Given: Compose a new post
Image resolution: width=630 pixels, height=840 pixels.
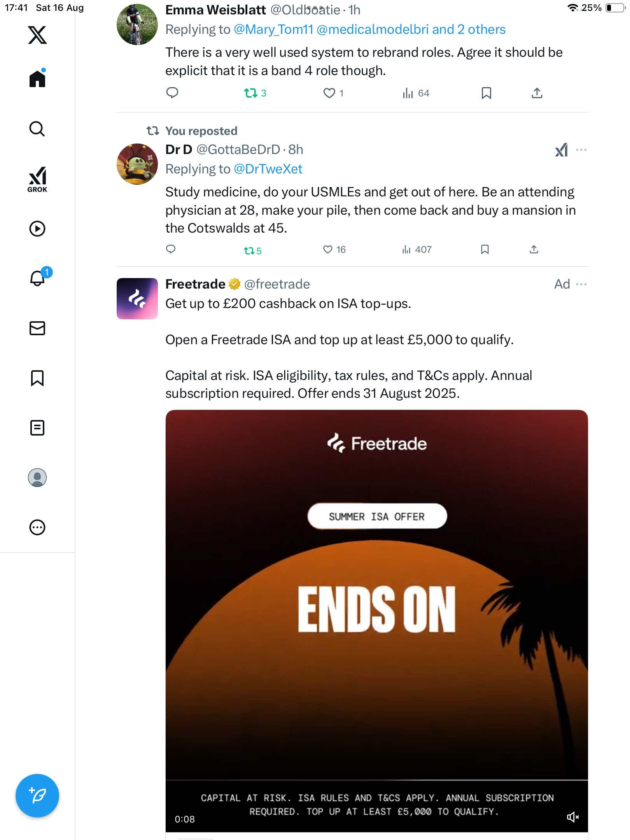Looking at the screenshot, I should (37, 796).
